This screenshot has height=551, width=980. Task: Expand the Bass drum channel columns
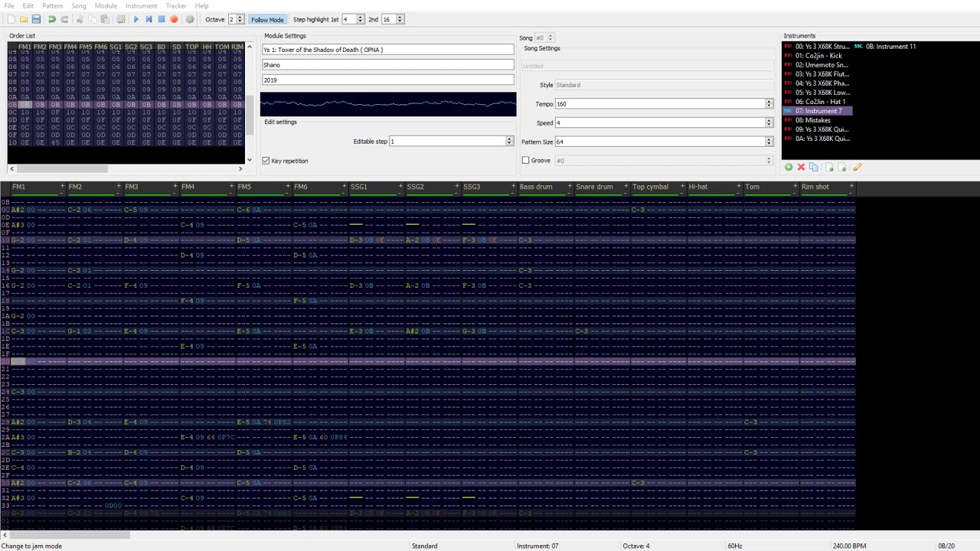[x=570, y=187]
